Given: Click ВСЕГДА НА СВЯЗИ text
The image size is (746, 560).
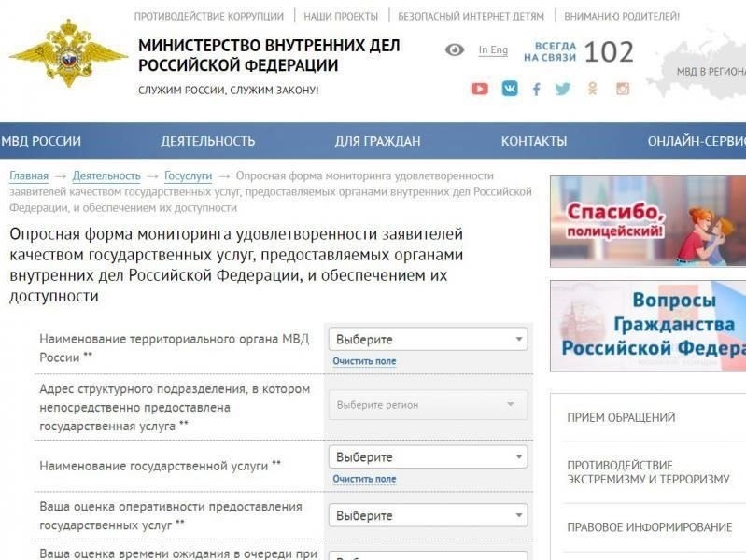Looking at the screenshot, I should tap(550, 52).
